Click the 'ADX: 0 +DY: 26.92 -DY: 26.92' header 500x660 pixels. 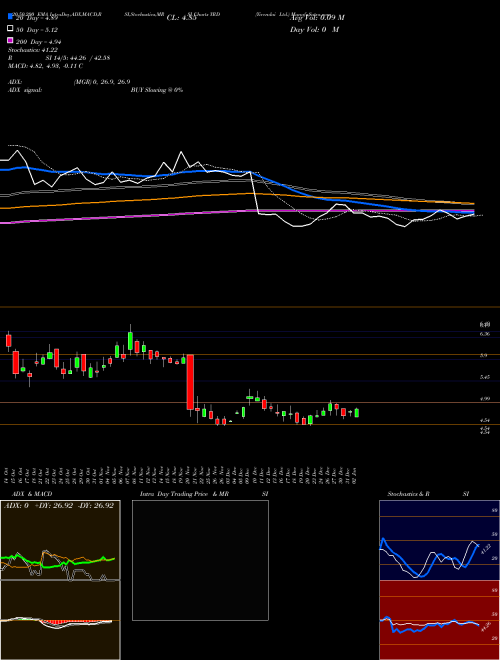59,506
